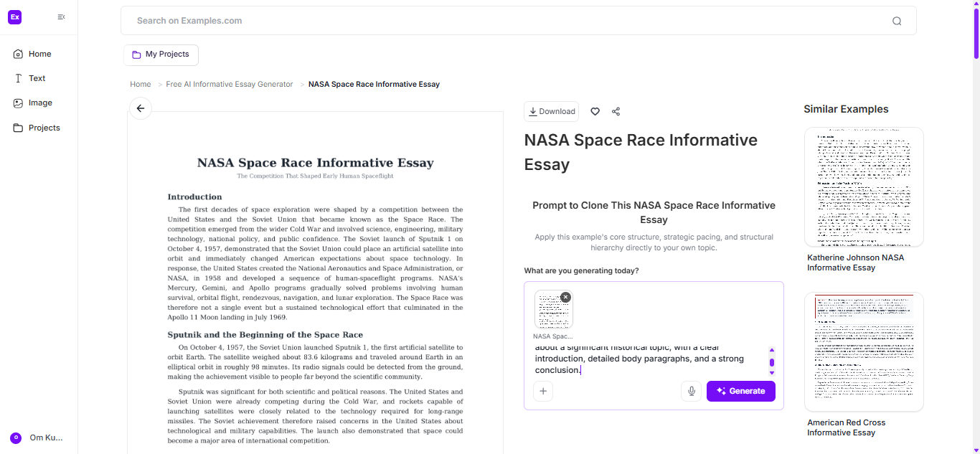This screenshot has width=980, height=454.
Task: Click the prompt box scrollbar thumb
Action: (772, 362)
